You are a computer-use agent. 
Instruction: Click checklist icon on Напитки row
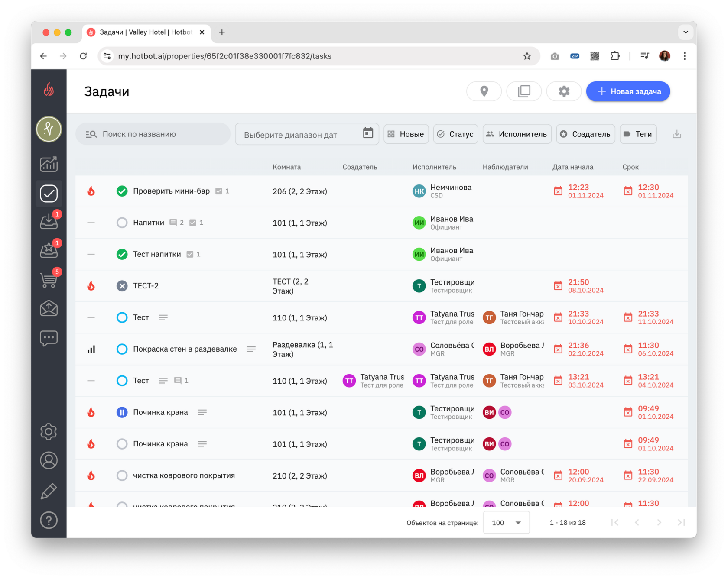click(x=193, y=223)
